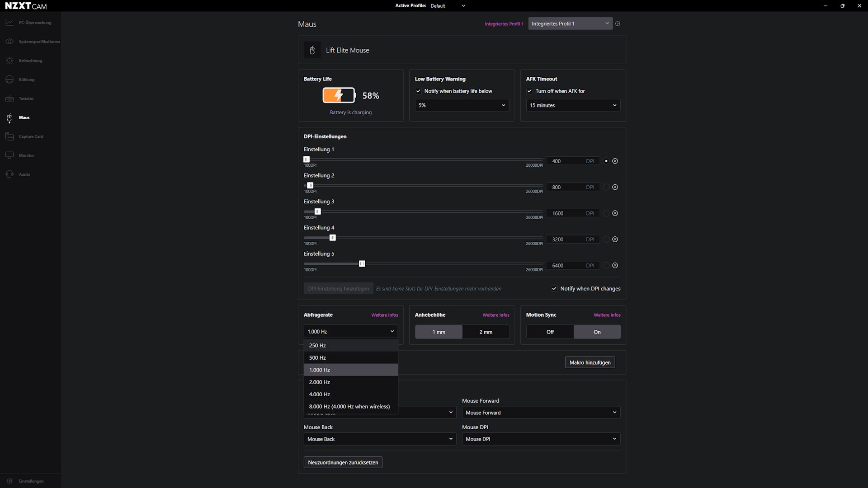Remove Einstellung 5 DPI with X icon
868x488 pixels.
coord(615,266)
